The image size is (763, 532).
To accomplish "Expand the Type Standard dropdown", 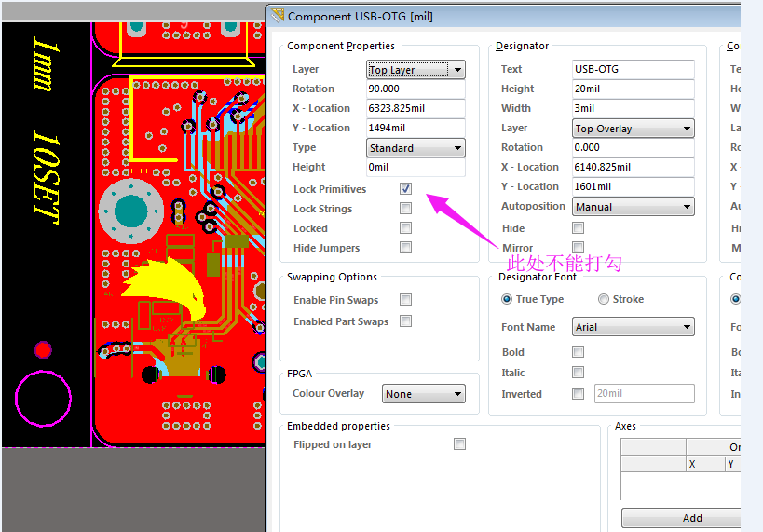I will (x=416, y=148).
